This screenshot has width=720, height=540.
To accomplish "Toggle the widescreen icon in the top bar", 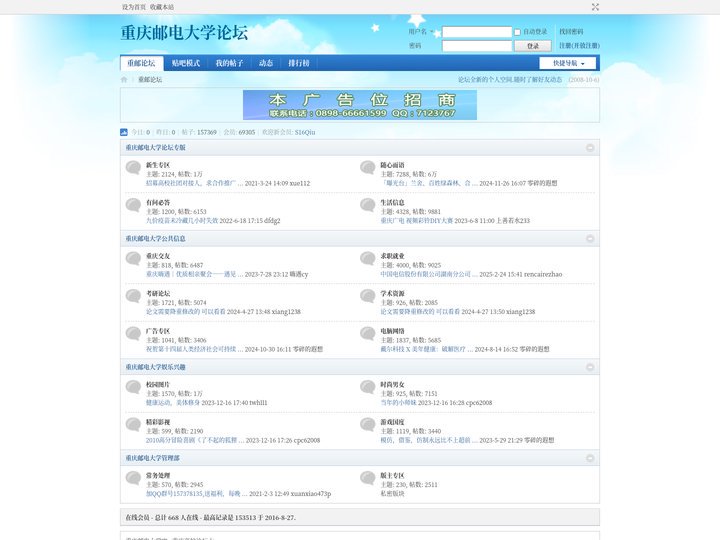I will pos(595,7).
